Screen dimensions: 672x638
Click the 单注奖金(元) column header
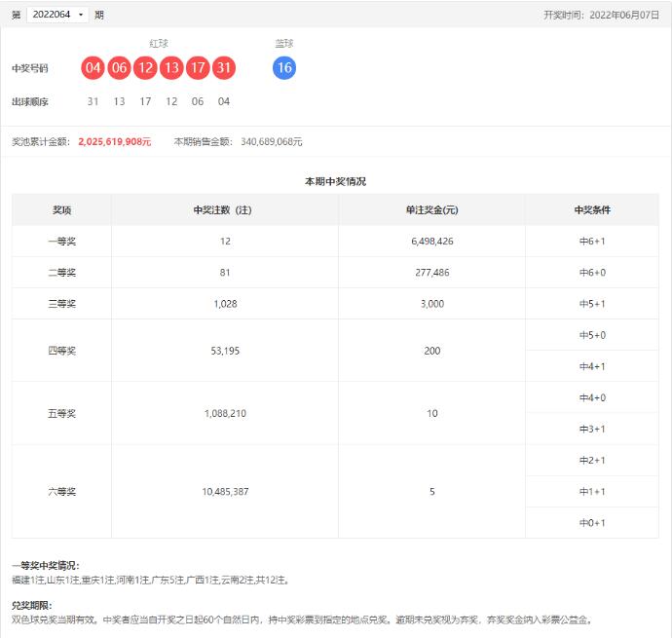tap(432, 210)
